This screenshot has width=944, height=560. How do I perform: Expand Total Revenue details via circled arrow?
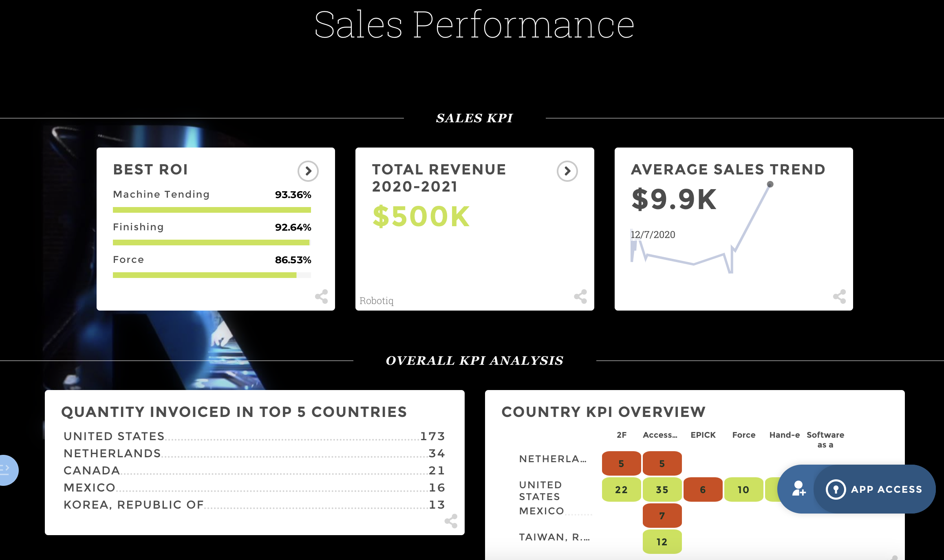tap(567, 171)
